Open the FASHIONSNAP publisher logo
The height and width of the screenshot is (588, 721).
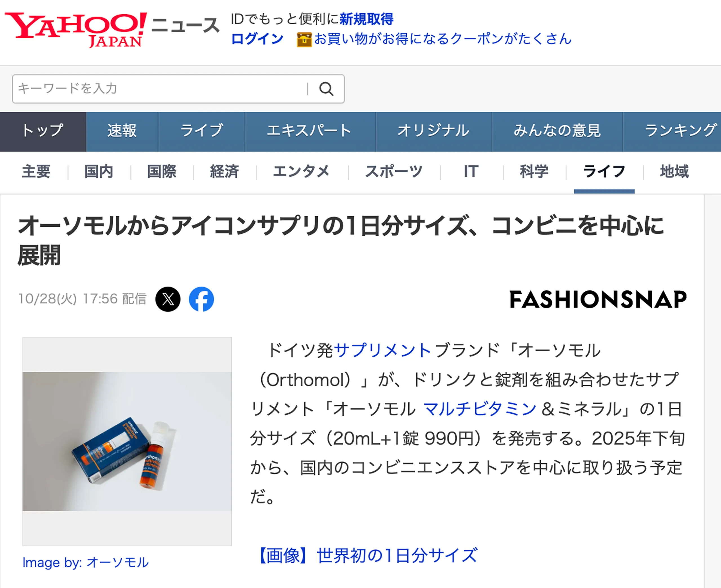(x=598, y=299)
